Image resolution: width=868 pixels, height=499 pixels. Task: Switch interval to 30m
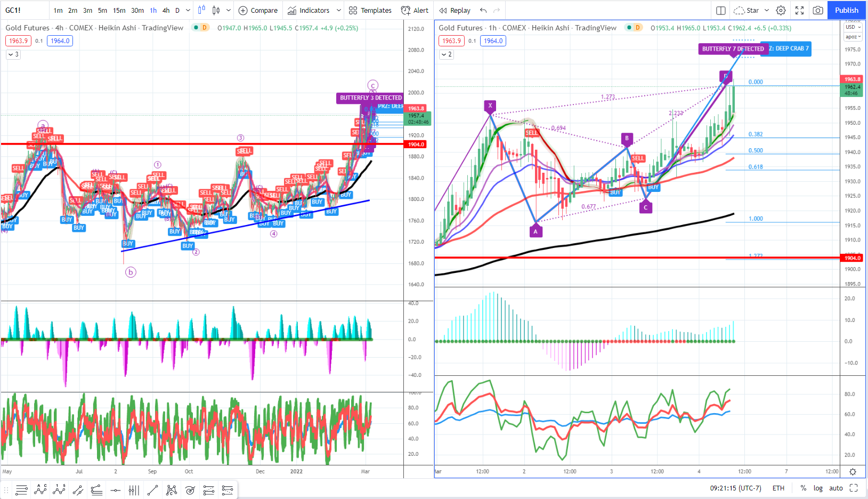[137, 10]
